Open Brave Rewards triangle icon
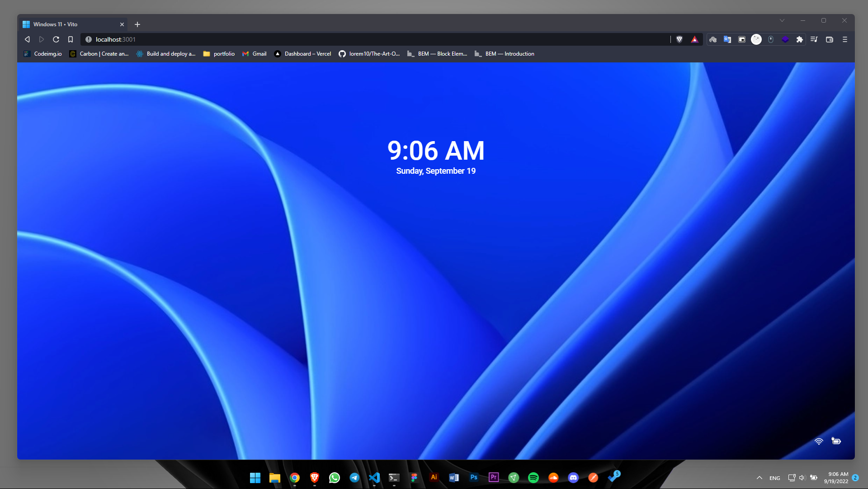Screen dimensions: 868x489 click(694, 39)
